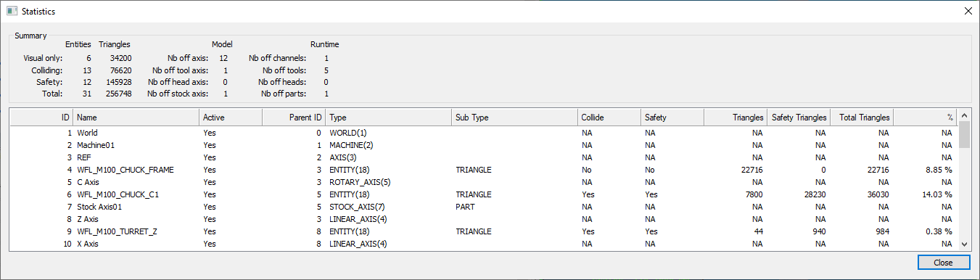Click the Nb off parts label
This screenshot has width=980, height=280.
(284, 94)
